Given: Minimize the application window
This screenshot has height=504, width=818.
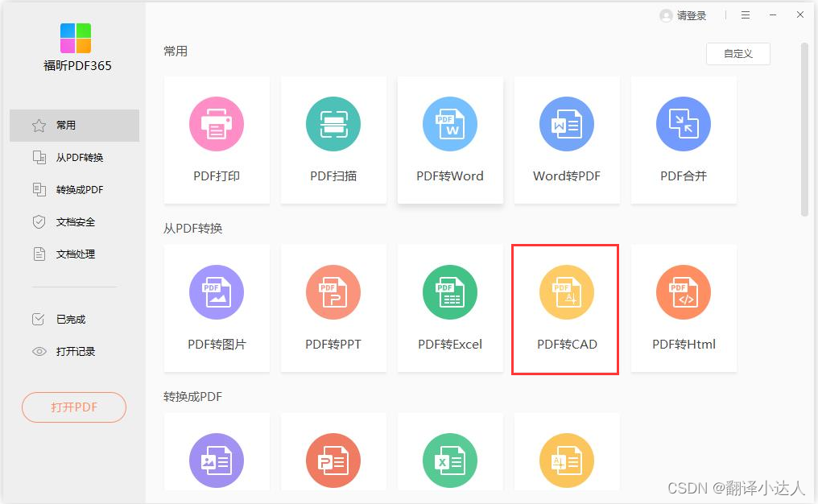Looking at the screenshot, I should (773, 15).
